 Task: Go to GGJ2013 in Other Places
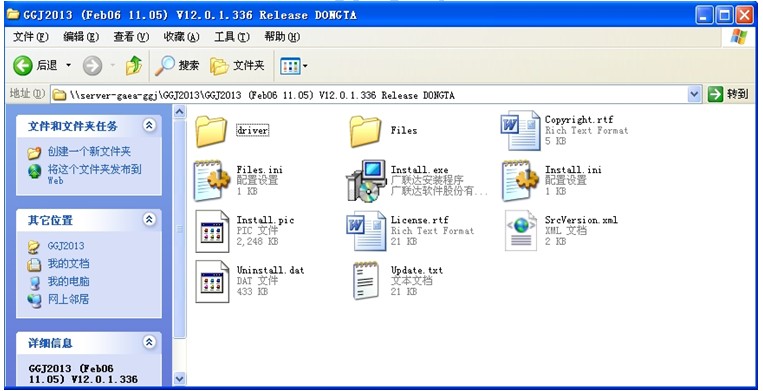pos(66,246)
